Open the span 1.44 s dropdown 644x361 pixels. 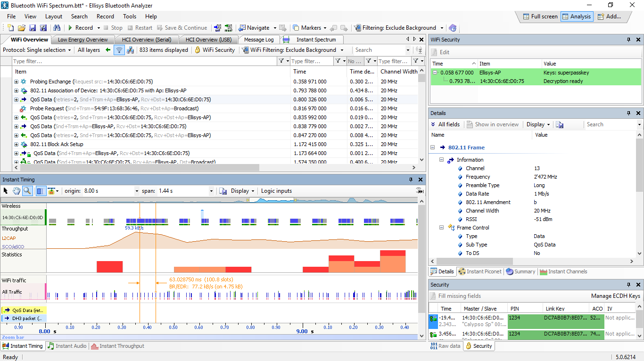click(212, 191)
